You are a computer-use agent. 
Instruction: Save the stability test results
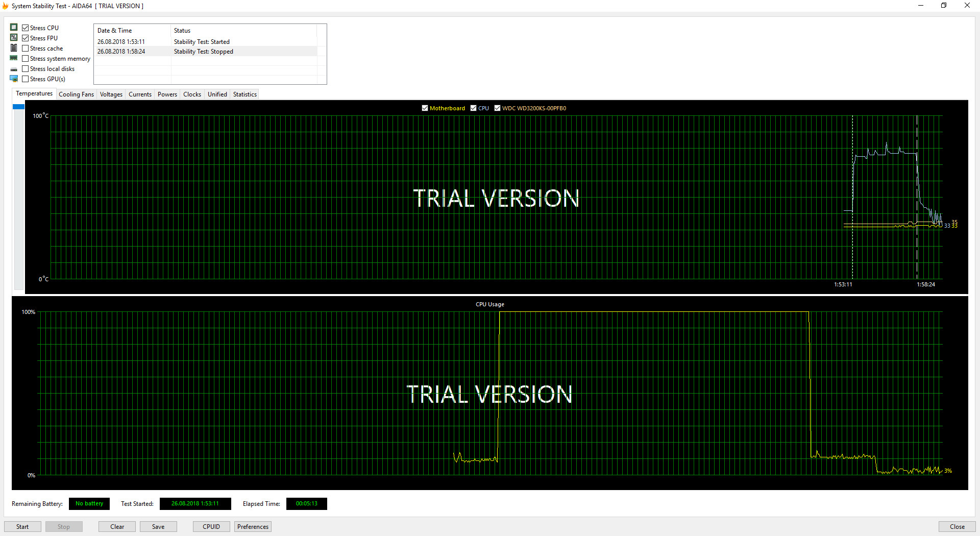[158, 527]
